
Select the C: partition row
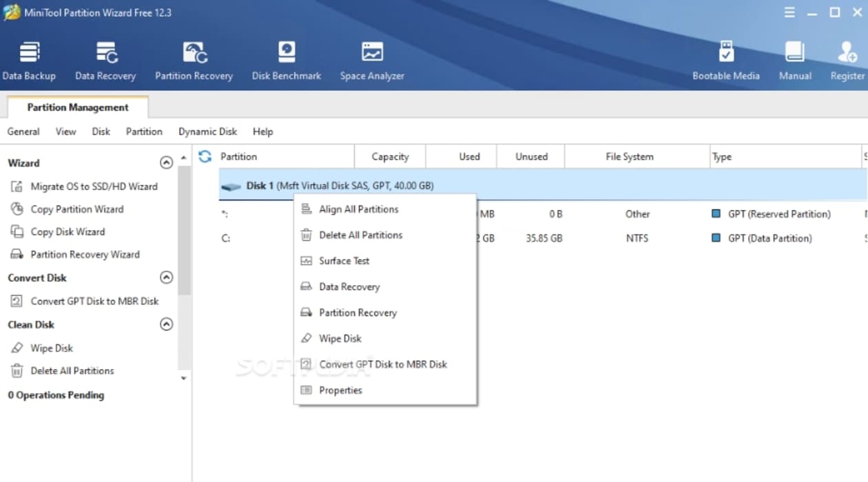(x=542, y=238)
